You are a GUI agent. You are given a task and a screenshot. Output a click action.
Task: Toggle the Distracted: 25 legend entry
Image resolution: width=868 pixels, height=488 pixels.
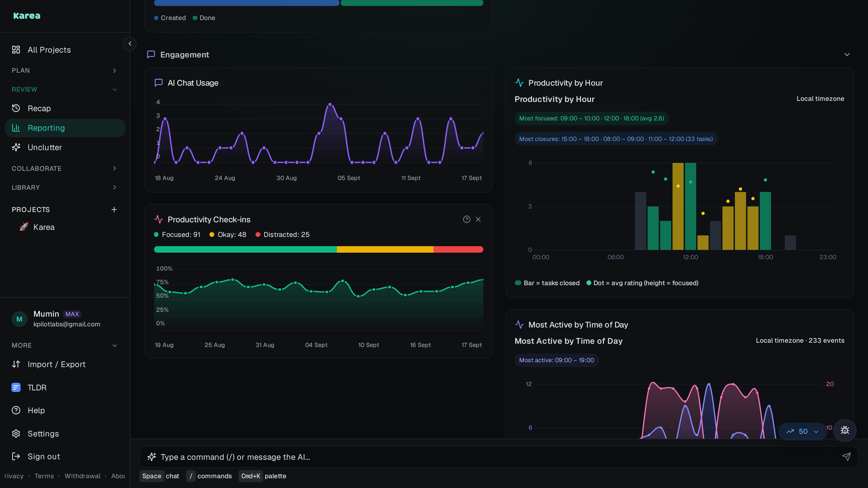pyautogui.click(x=282, y=235)
